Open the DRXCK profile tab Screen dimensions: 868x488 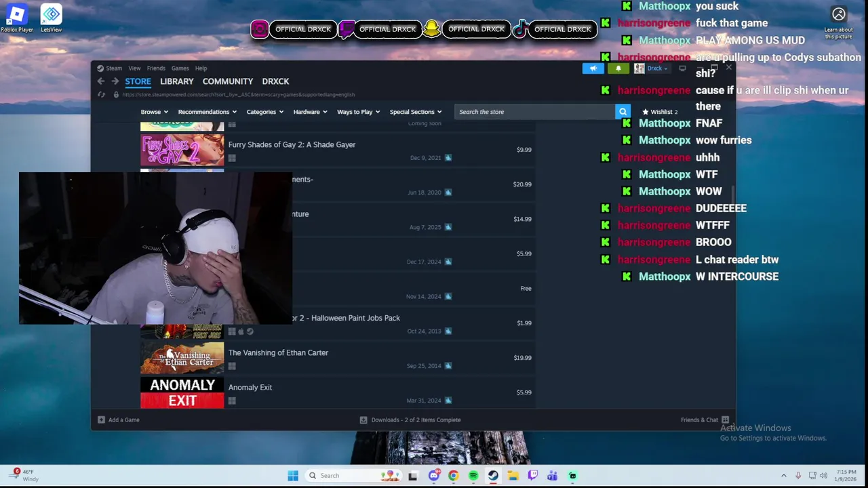275,81
